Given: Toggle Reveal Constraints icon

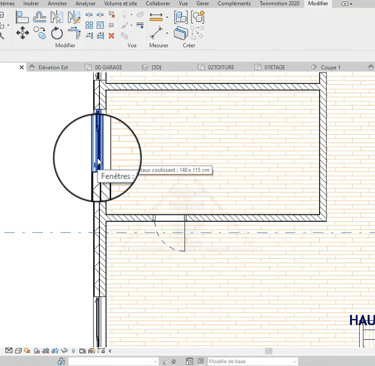Looking at the screenshot, I should 101,350.
